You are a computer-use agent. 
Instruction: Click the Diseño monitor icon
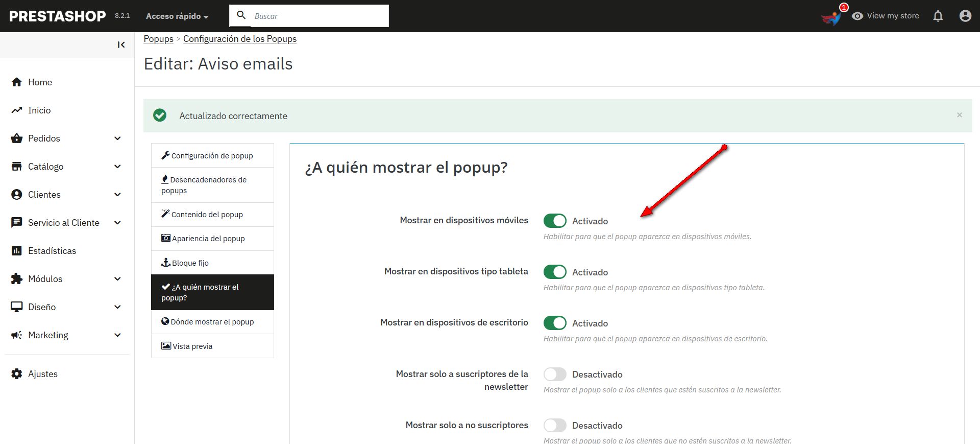coord(17,307)
